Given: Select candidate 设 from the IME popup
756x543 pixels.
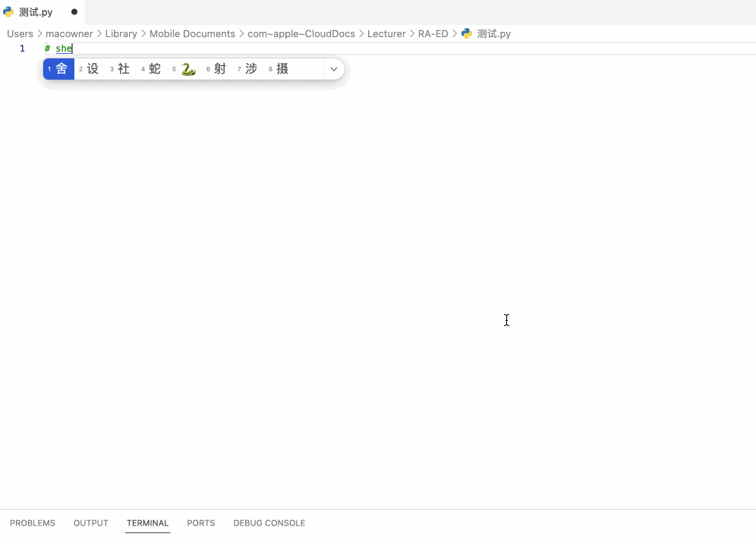Looking at the screenshot, I should coord(91,68).
